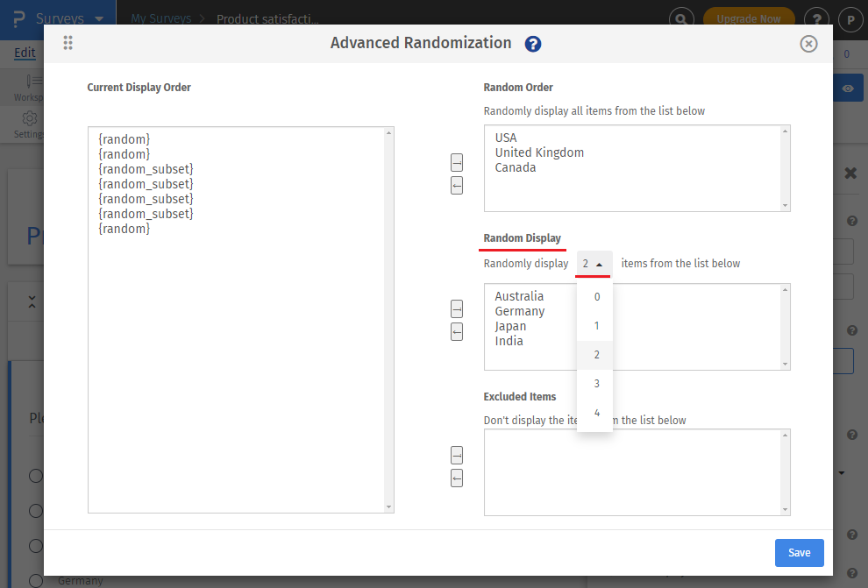Open the My Surveys breadcrumb menu item

(x=160, y=18)
